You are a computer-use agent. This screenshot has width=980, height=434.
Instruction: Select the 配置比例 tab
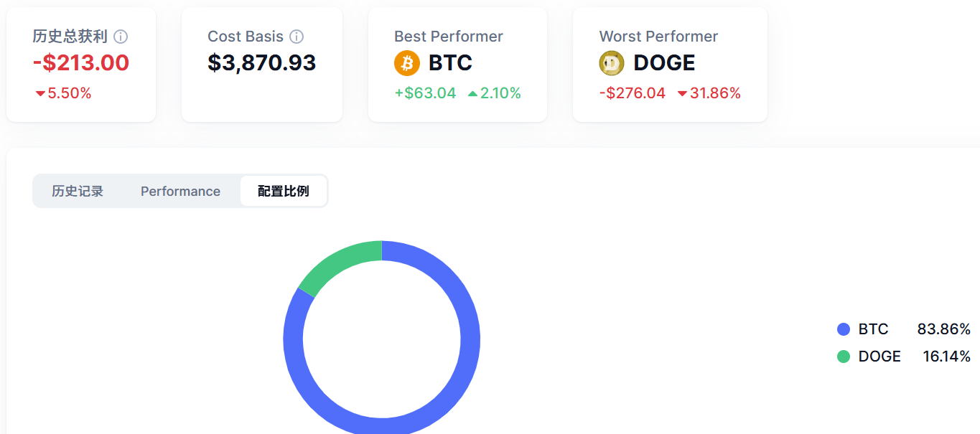click(x=284, y=192)
